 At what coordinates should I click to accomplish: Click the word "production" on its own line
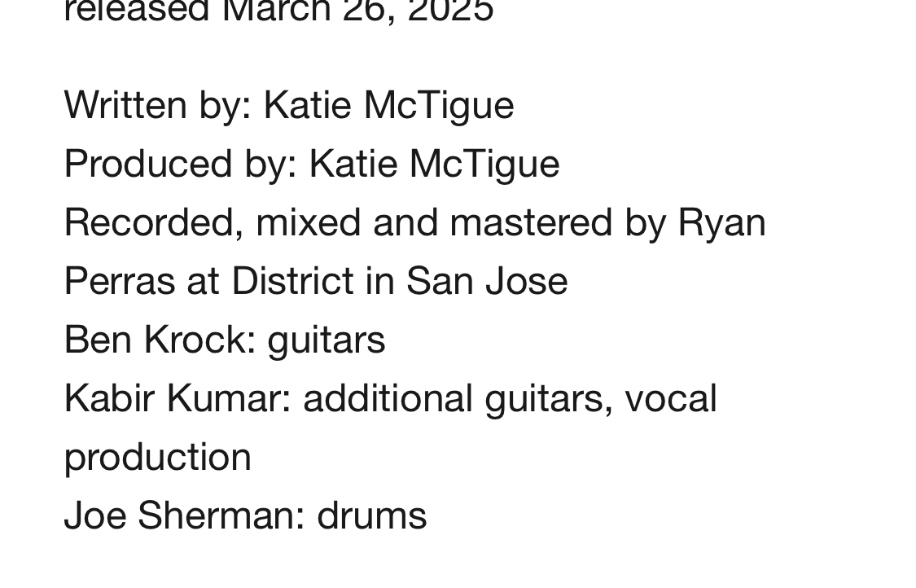tap(157, 457)
